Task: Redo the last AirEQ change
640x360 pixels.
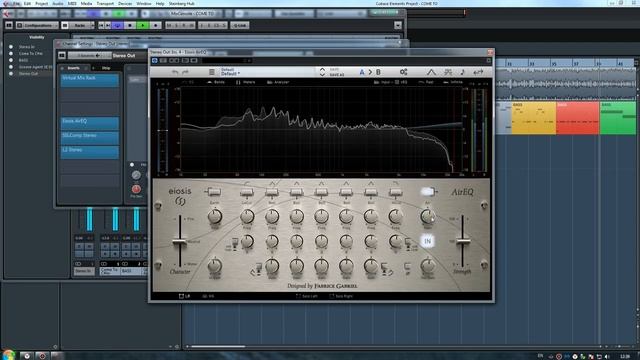Action: pyautogui.click(x=185, y=72)
